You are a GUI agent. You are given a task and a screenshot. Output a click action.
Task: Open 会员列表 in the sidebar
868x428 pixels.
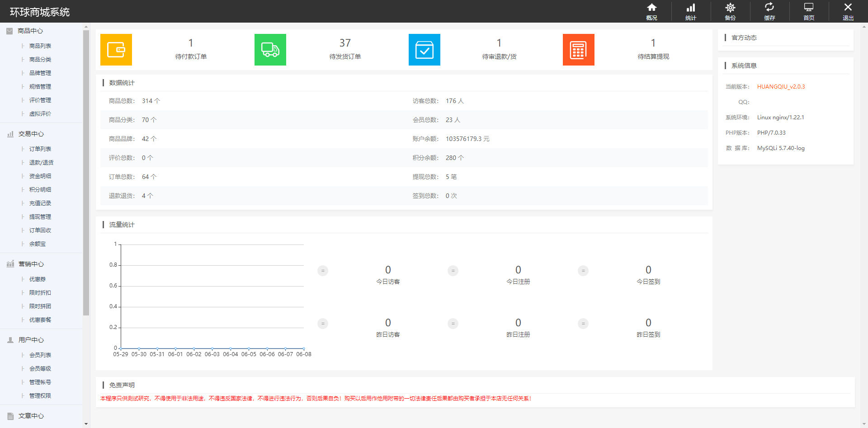coord(40,355)
